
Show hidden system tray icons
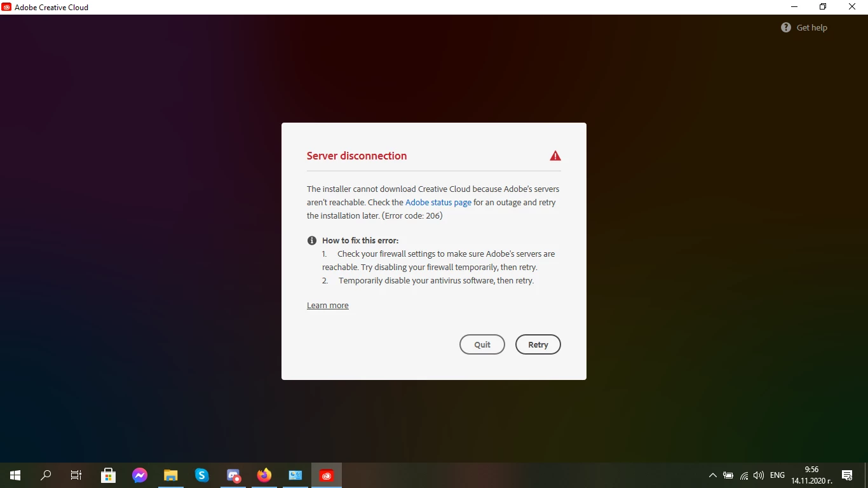click(x=713, y=475)
